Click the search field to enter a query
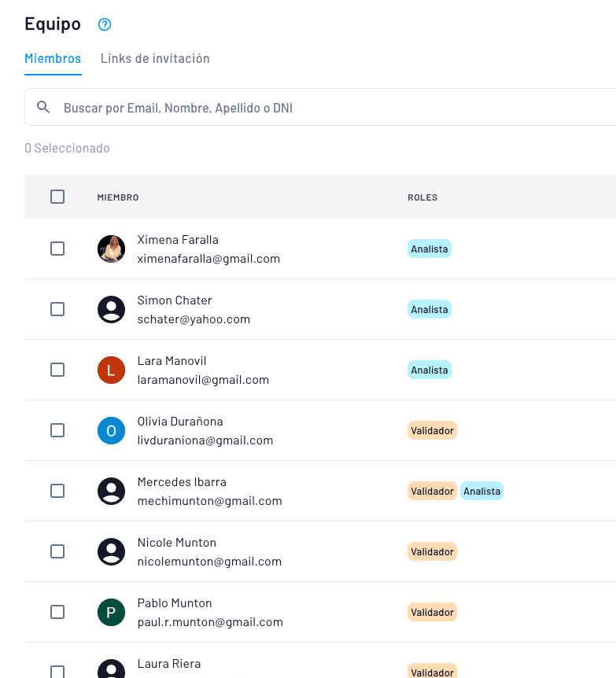This screenshot has height=678, width=616. tap(236, 107)
